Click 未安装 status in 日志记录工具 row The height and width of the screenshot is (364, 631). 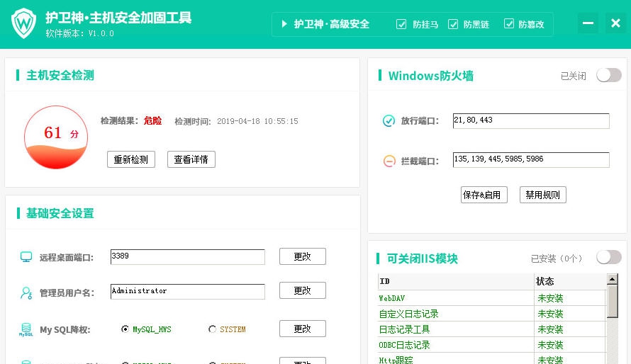click(550, 330)
